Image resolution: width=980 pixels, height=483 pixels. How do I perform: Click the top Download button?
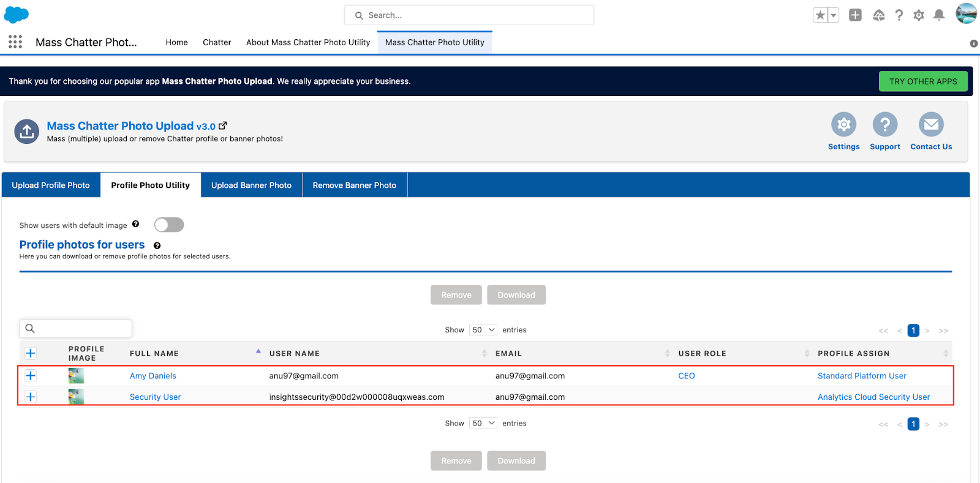pos(516,295)
